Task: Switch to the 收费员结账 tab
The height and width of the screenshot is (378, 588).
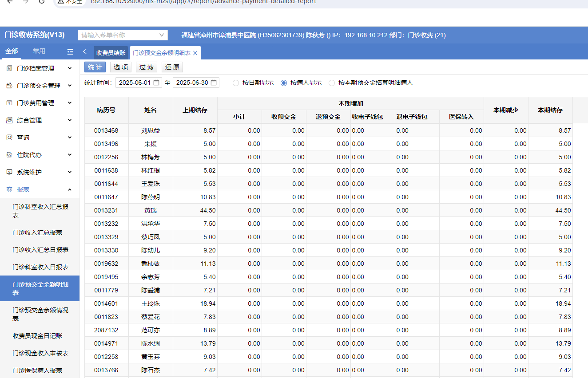Action: tap(111, 53)
